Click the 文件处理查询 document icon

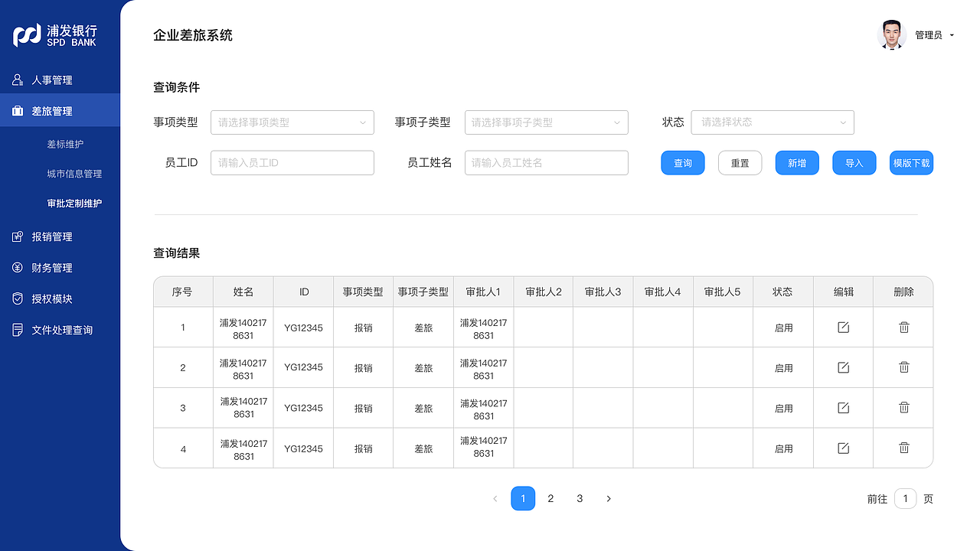(x=18, y=330)
